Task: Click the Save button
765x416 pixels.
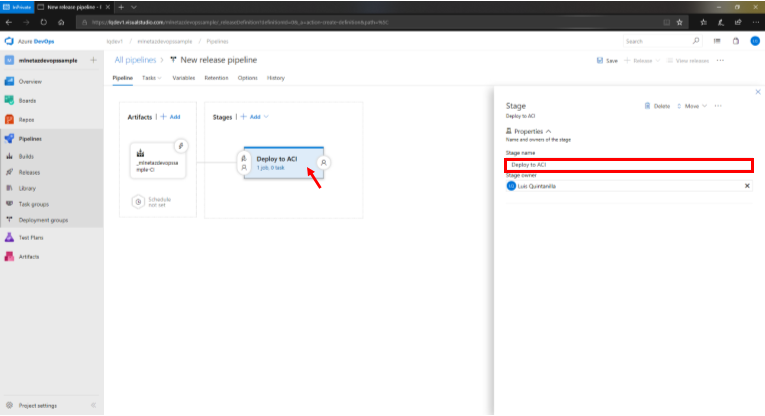Action: (x=607, y=61)
